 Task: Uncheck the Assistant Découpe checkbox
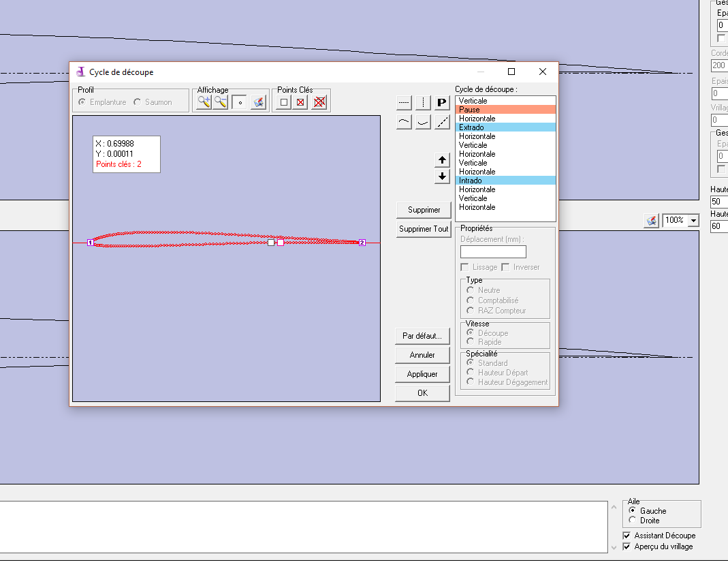[x=627, y=536]
